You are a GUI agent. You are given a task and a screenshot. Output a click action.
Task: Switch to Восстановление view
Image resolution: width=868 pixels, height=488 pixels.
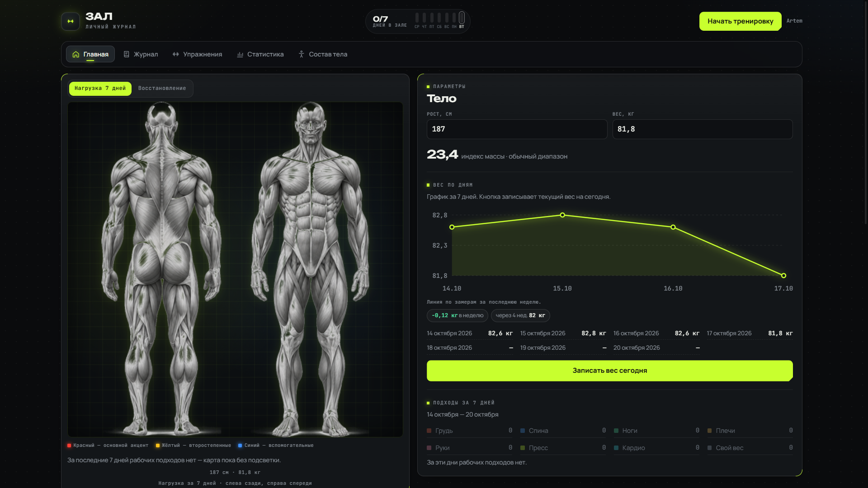pos(162,89)
